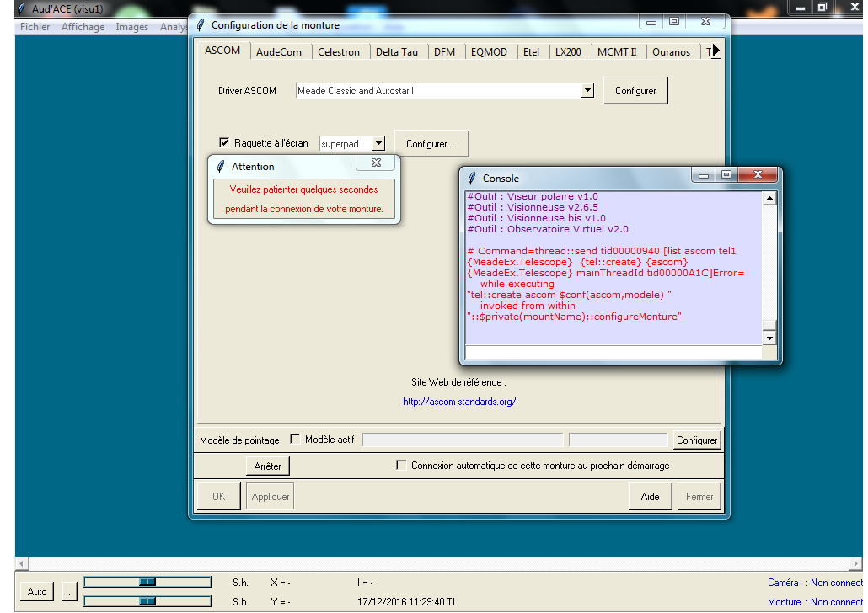
Task: Click the Aud'ACE main window feather icon
Action: click(22, 9)
